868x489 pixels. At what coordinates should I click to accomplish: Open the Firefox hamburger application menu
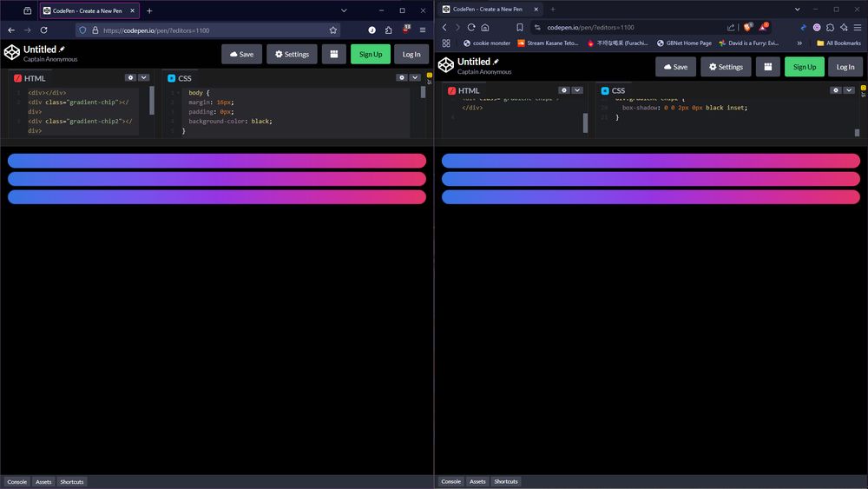click(423, 30)
